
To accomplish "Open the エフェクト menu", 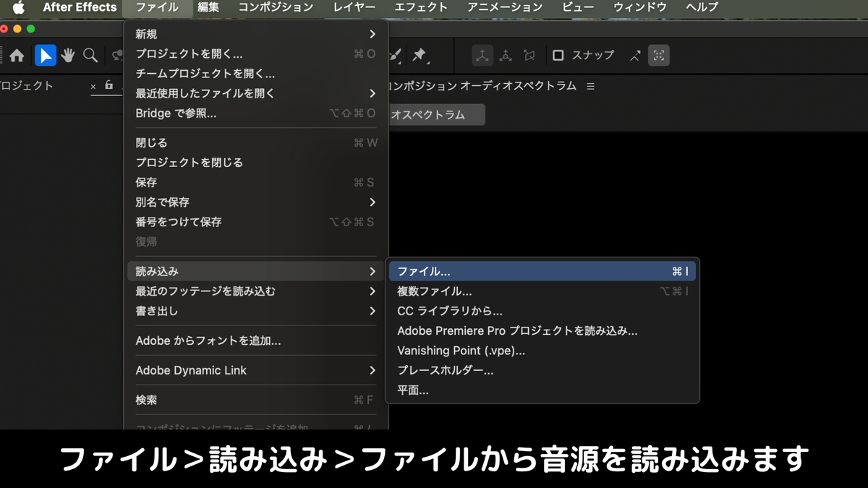I will tap(421, 7).
